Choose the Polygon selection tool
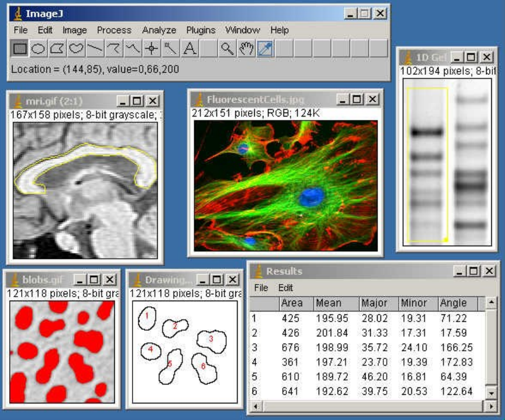The width and height of the screenshot is (505, 420). click(57, 49)
